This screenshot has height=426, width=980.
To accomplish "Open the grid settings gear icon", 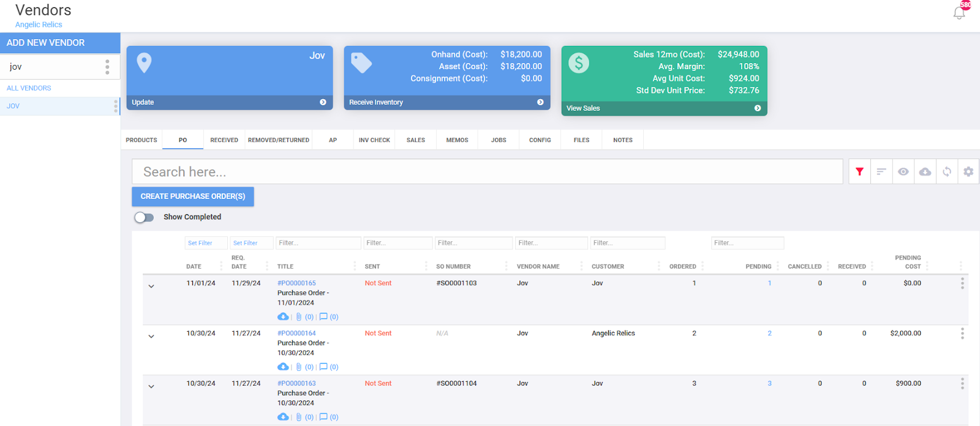I will pyautogui.click(x=968, y=172).
